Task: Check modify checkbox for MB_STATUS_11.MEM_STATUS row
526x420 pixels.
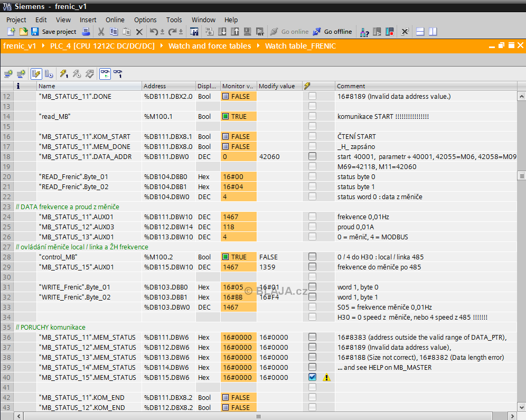Action: 312,337
